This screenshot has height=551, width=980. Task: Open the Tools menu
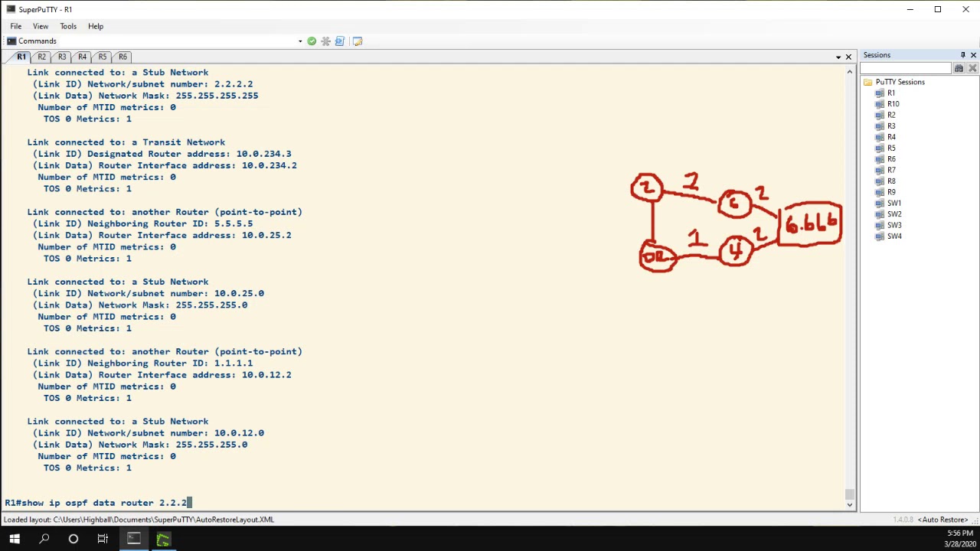pos(68,26)
